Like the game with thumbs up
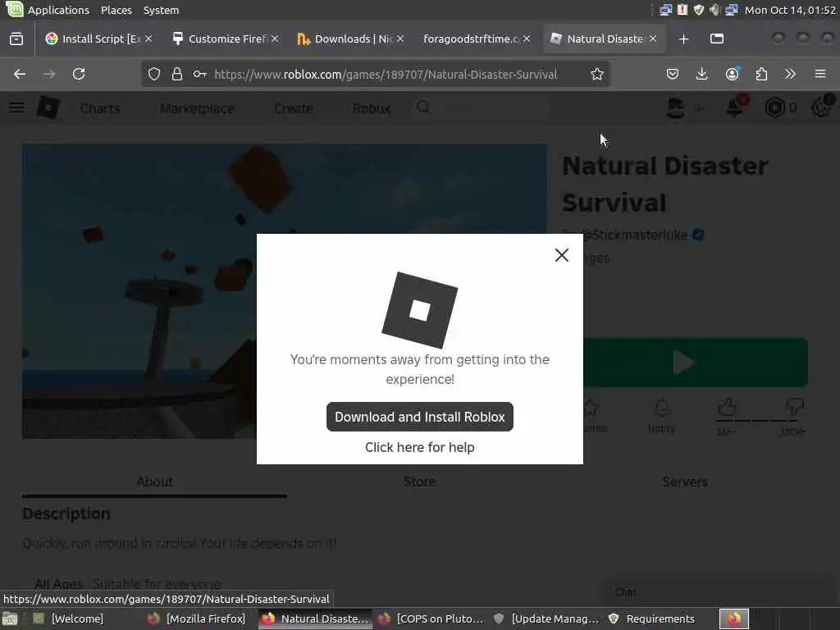This screenshot has width=840, height=630. pos(727,407)
